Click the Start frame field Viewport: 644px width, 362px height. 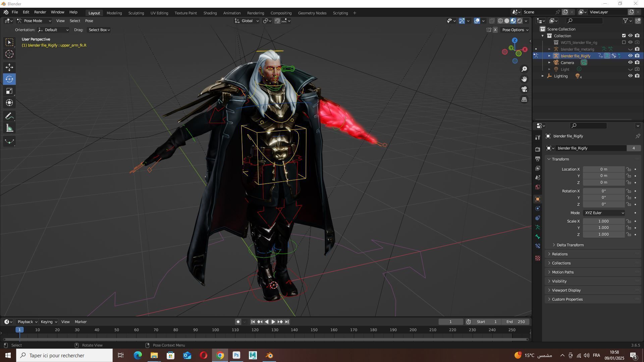[x=487, y=322]
